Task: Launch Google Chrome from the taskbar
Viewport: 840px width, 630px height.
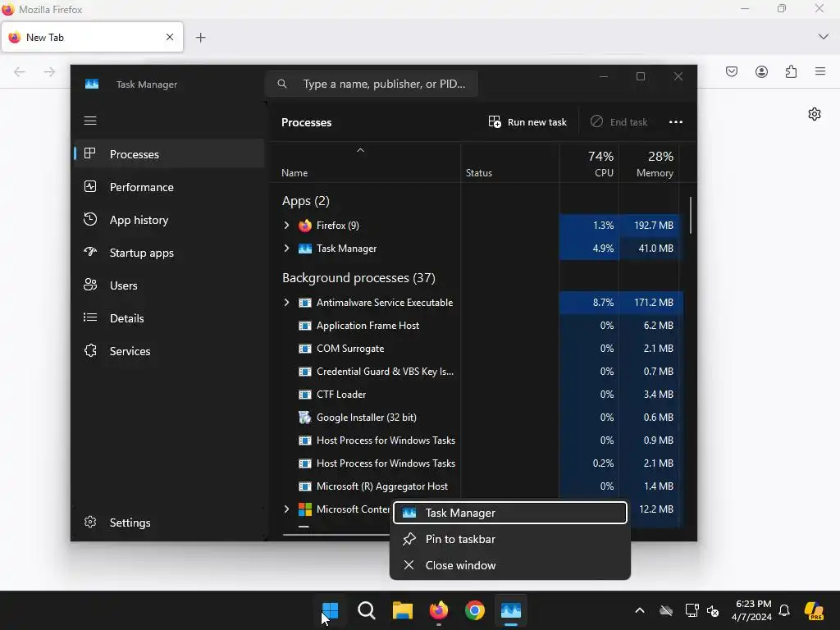Action: click(x=475, y=610)
